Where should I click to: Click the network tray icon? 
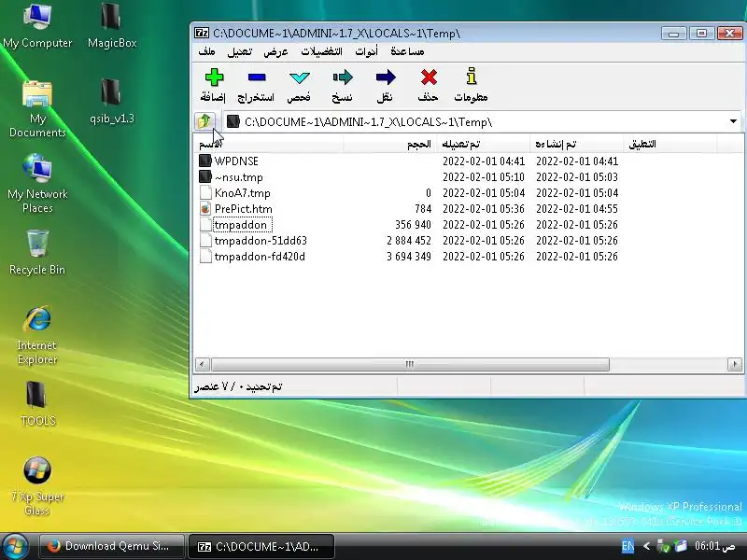(663, 546)
